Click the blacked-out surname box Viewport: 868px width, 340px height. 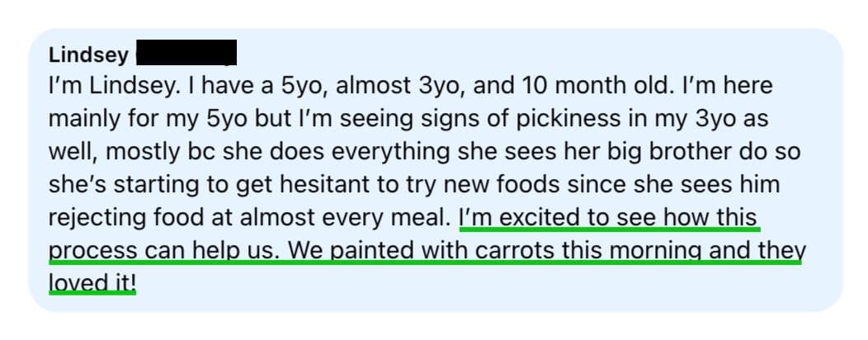[x=186, y=53]
